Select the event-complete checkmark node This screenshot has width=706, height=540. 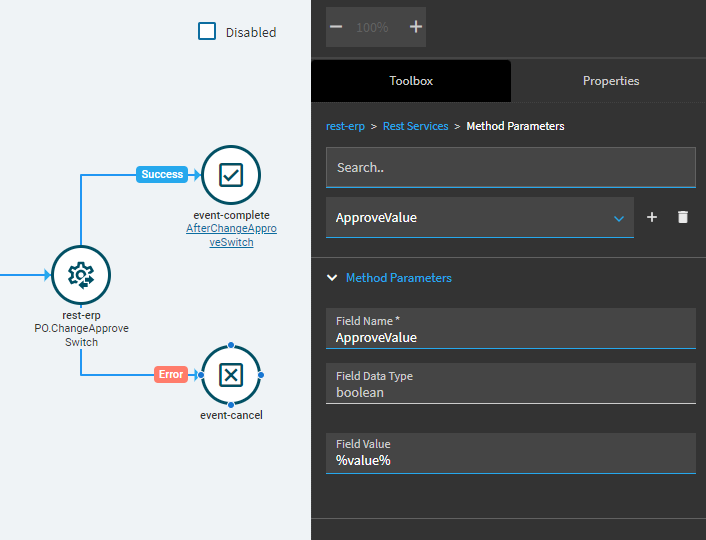[231, 175]
